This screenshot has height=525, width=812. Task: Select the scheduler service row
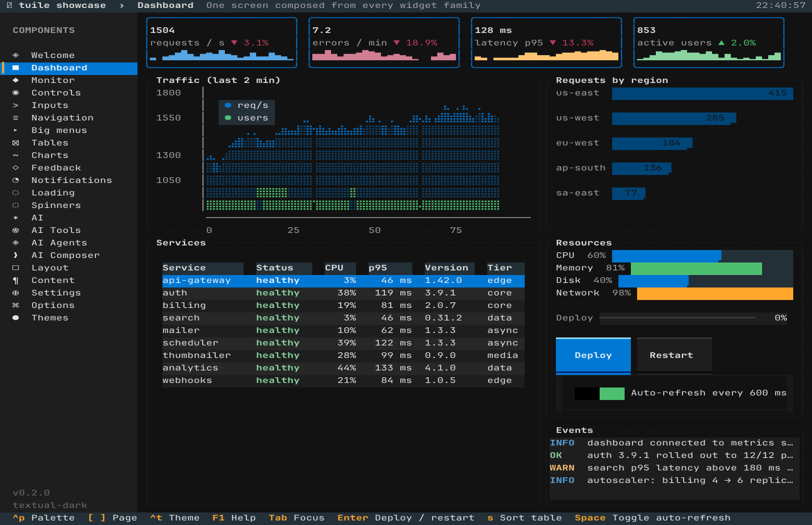tap(343, 343)
